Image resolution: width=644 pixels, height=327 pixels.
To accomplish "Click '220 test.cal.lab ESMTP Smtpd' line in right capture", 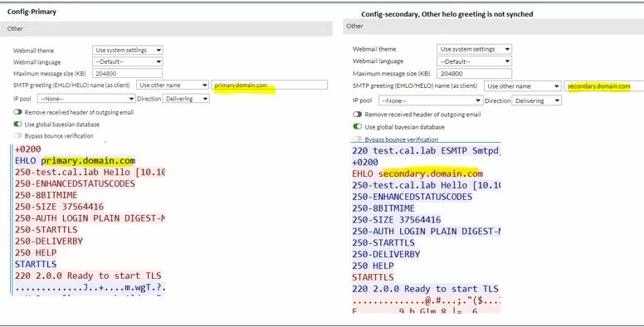I will coord(427,151).
